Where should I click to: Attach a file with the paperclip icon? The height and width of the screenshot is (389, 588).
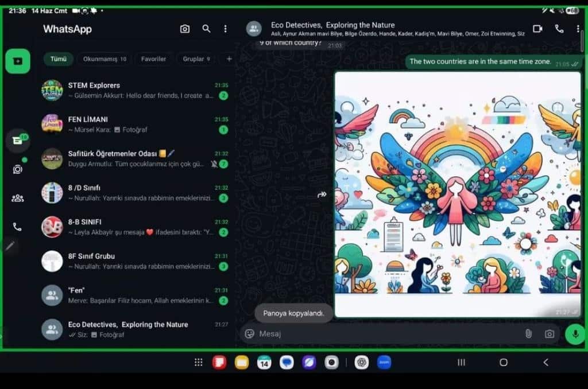coord(528,333)
